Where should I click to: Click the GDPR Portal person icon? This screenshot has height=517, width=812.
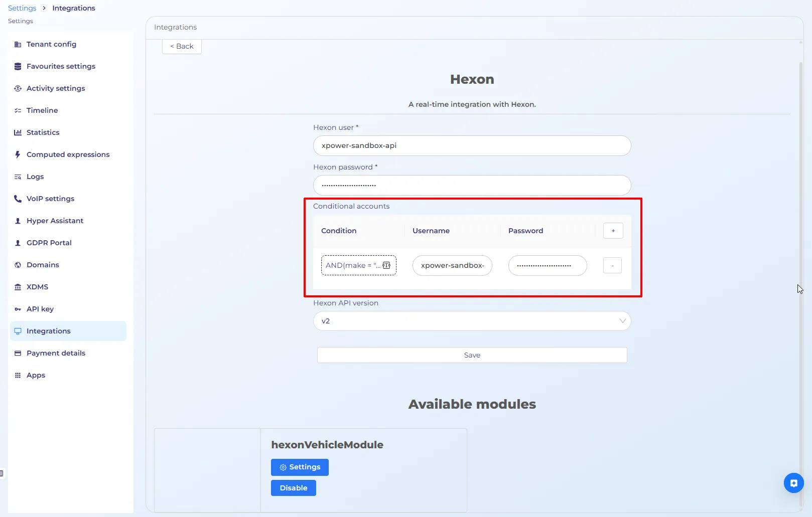pyautogui.click(x=18, y=243)
